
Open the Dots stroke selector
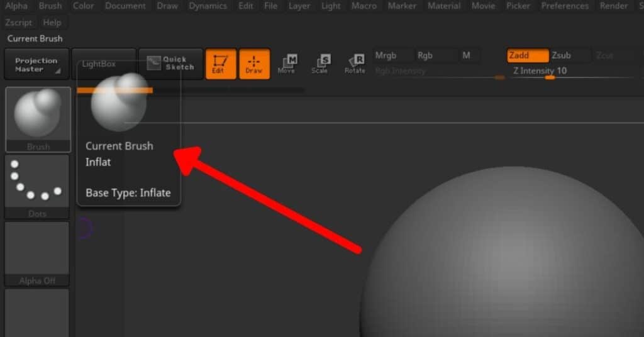37,187
